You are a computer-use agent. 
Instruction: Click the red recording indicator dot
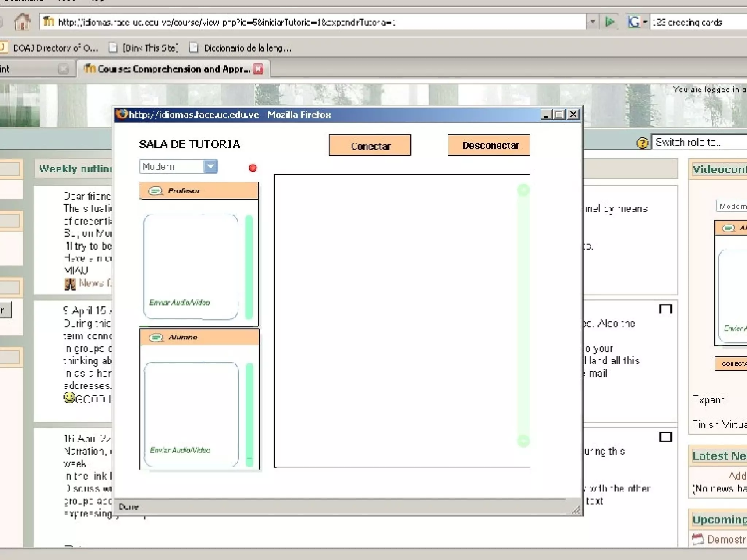(x=252, y=168)
